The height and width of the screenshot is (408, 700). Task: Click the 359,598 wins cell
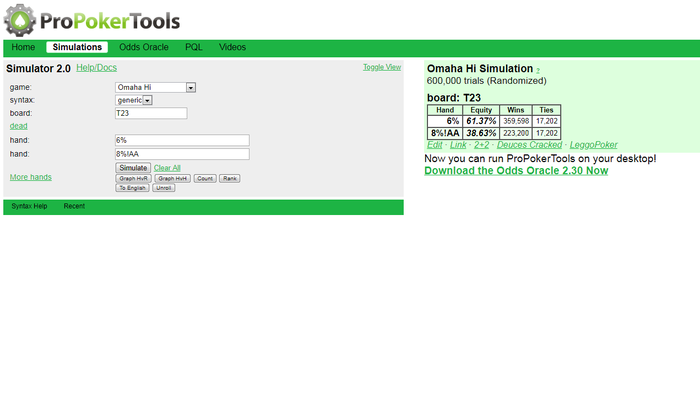(516, 121)
